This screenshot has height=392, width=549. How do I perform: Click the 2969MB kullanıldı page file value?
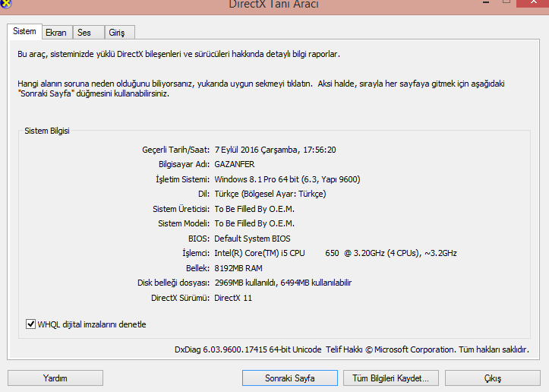283,283
